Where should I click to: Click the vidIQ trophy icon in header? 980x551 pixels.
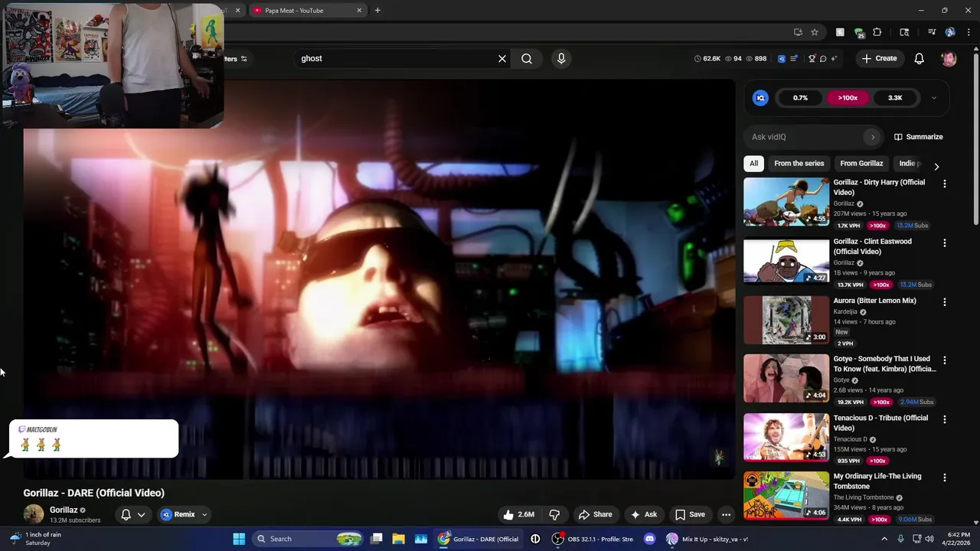tap(812, 58)
